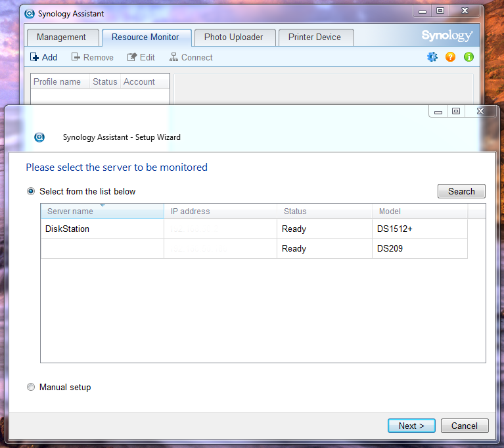
Task: Maximize the Synology Assistant main window
Action: click(440, 11)
